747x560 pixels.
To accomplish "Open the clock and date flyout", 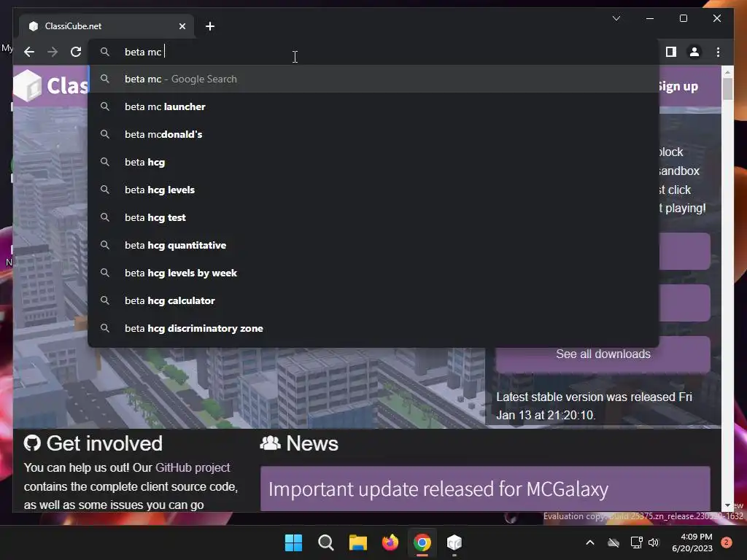I will (x=692, y=542).
